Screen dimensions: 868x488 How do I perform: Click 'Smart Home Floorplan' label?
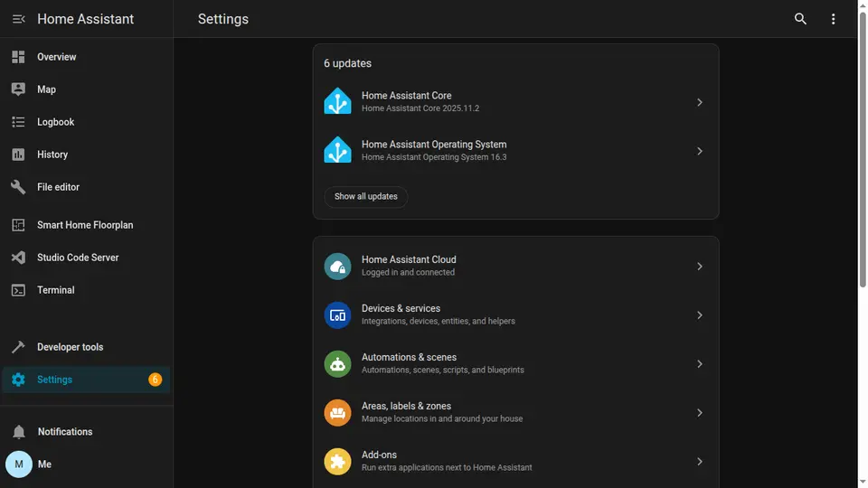[x=85, y=225]
